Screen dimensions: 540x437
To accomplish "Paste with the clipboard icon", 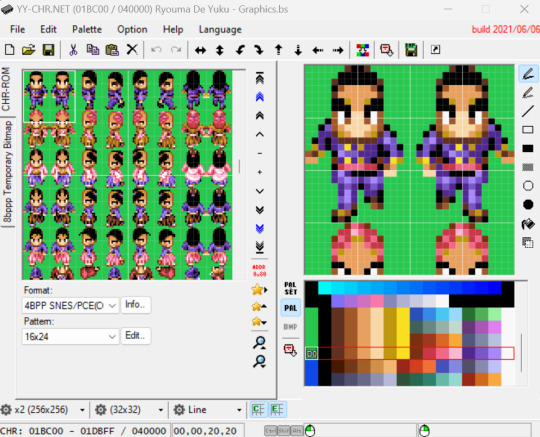I will (112, 50).
